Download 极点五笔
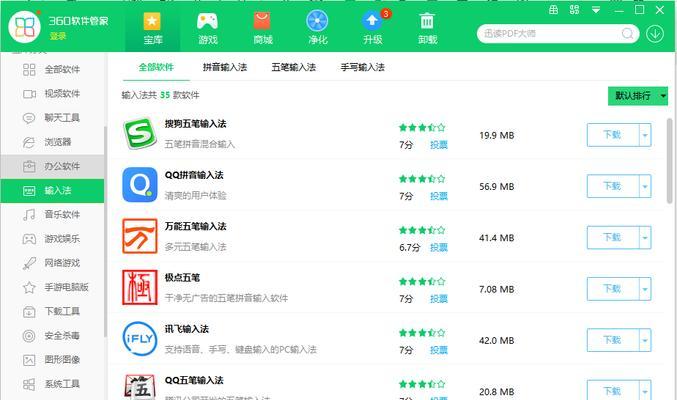The image size is (677, 400). click(x=613, y=289)
